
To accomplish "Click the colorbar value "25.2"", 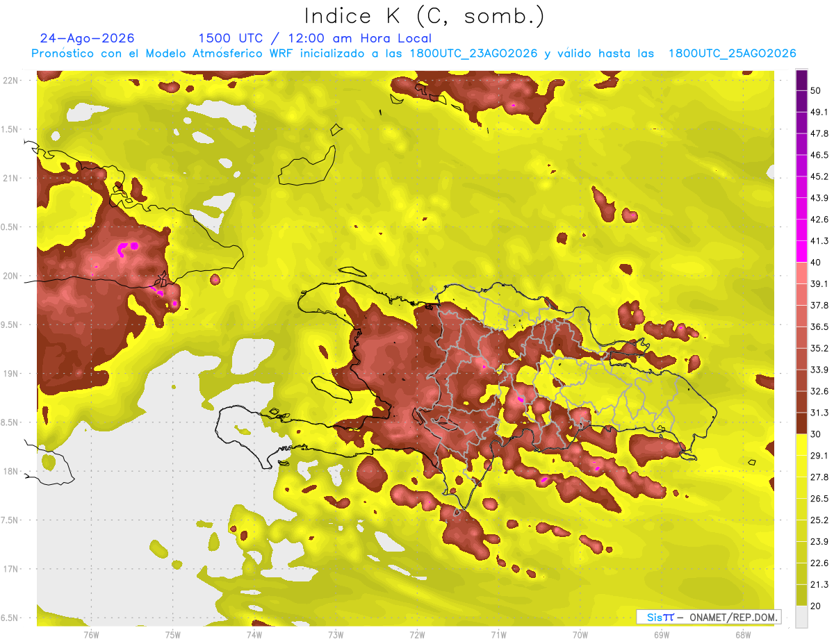I will (x=819, y=520).
